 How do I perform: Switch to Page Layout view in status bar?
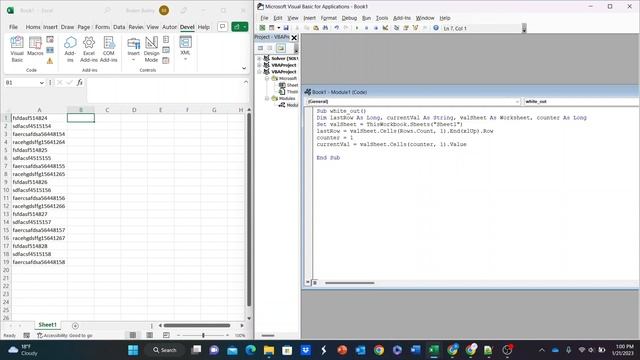[149, 335]
